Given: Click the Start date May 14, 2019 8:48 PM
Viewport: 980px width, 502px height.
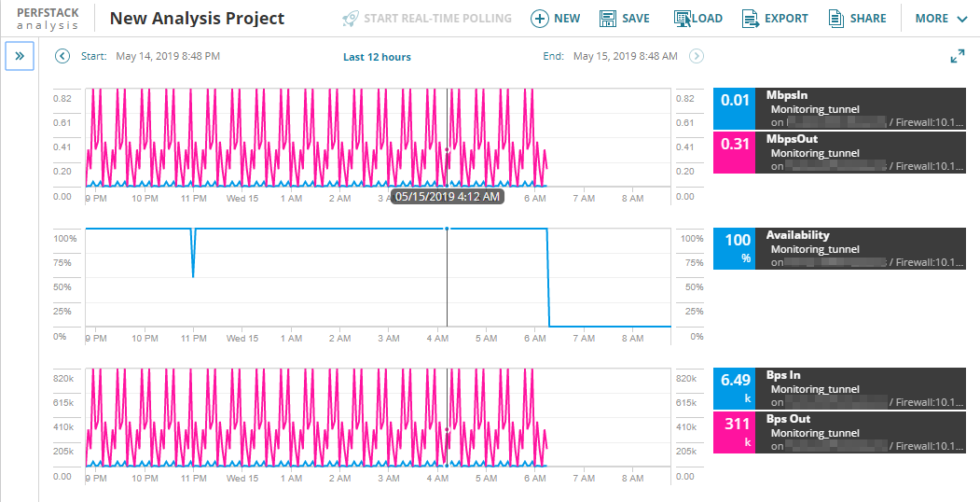Looking at the screenshot, I should [168, 56].
